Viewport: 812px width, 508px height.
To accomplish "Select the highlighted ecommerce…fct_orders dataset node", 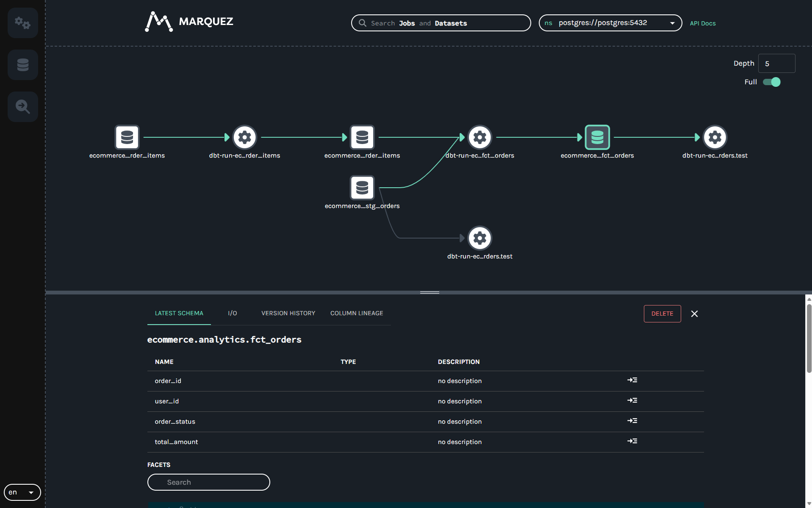I will click(597, 137).
